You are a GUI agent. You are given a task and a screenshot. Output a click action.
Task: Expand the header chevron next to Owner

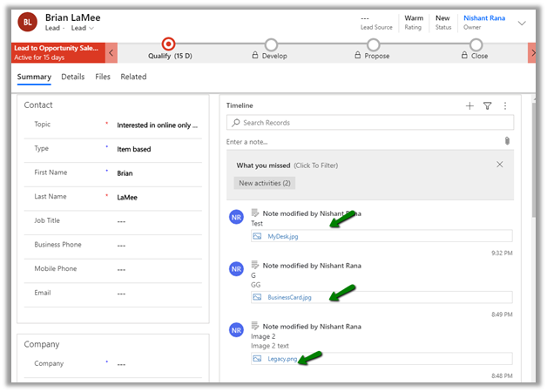pyautogui.click(x=522, y=23)
